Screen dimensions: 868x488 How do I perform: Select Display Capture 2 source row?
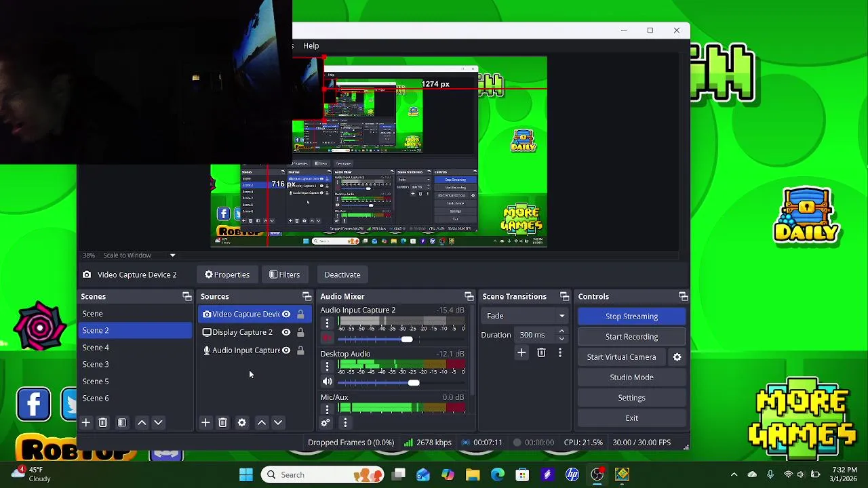click(x=254, y=332)
